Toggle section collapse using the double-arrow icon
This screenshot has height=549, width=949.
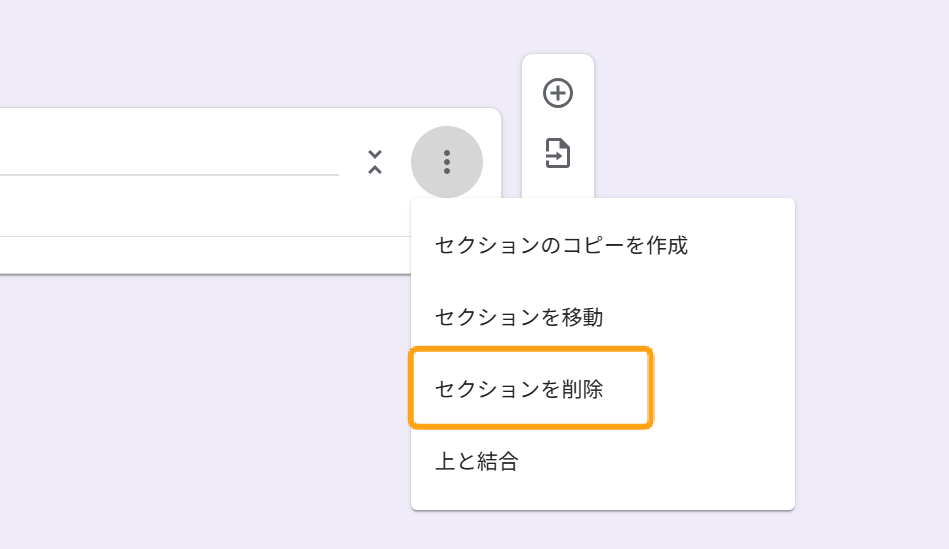375,162
